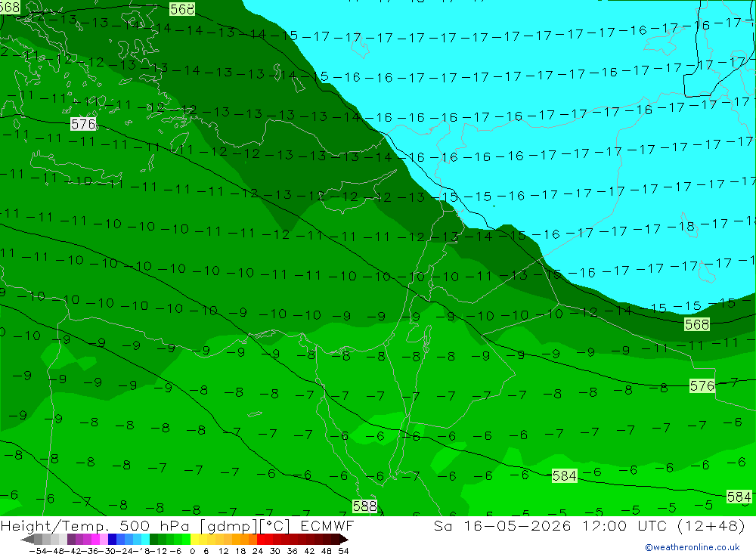Pick the dark purple legend swatch
Viewport: 756px width, 554px height.
pyautogui.click(x=71, y=539)
